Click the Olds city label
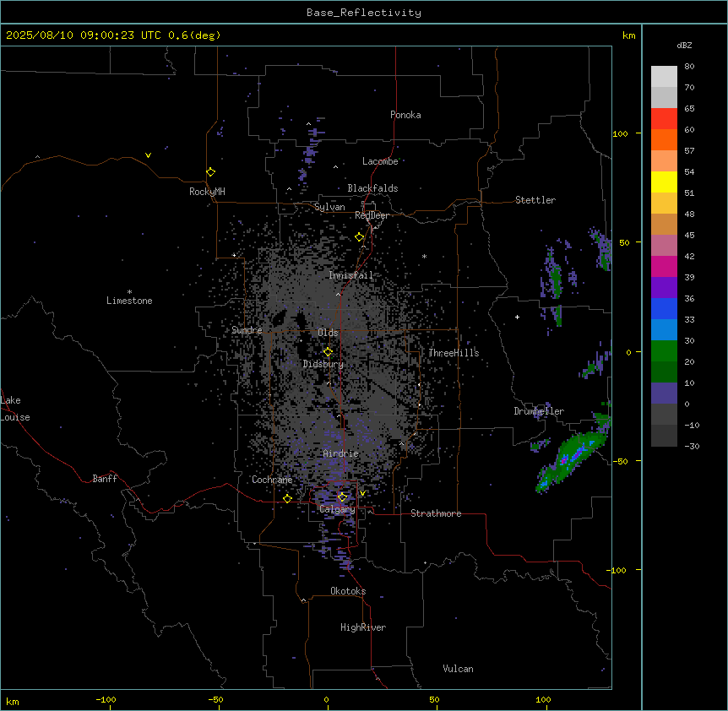 pos(328,333)
